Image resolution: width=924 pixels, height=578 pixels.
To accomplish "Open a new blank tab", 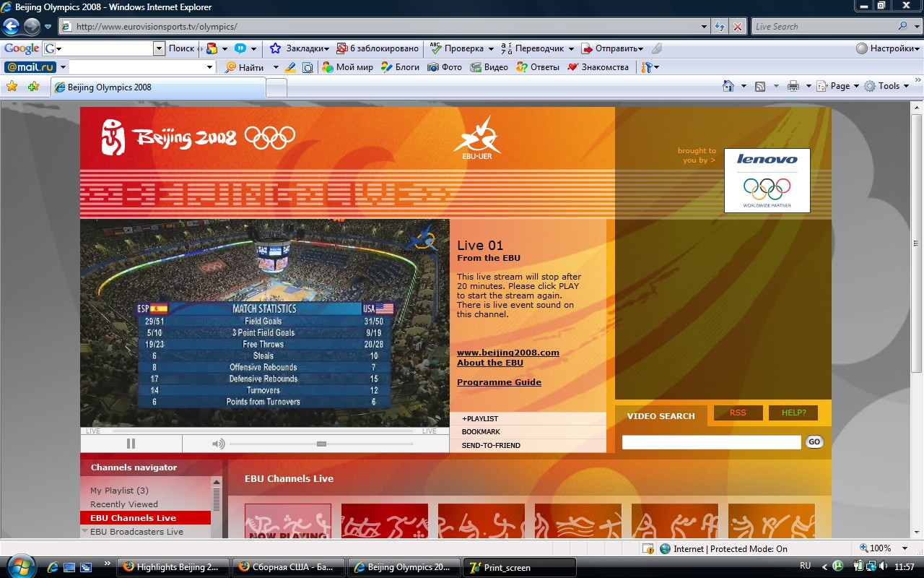I will coord(276,87).
